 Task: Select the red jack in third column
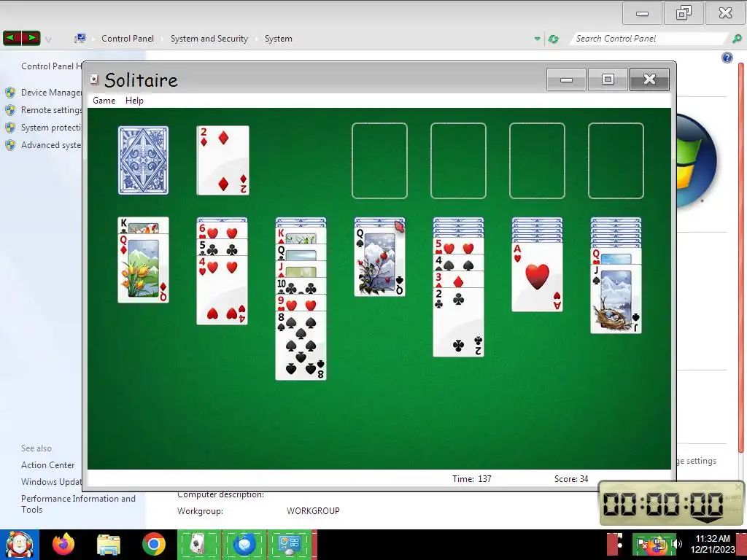pos(301,270)
